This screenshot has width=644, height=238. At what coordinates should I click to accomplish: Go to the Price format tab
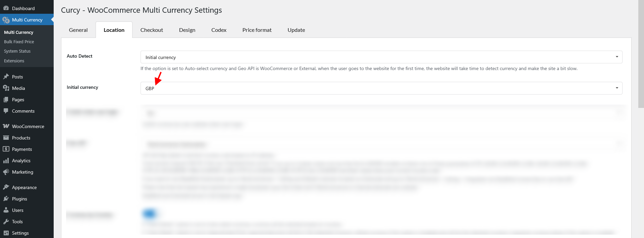[257, 30]
